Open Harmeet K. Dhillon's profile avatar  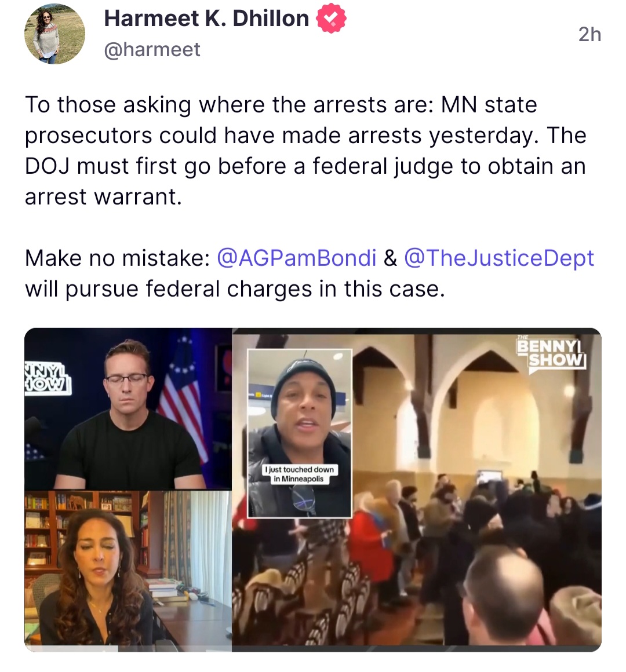[54, 34]
